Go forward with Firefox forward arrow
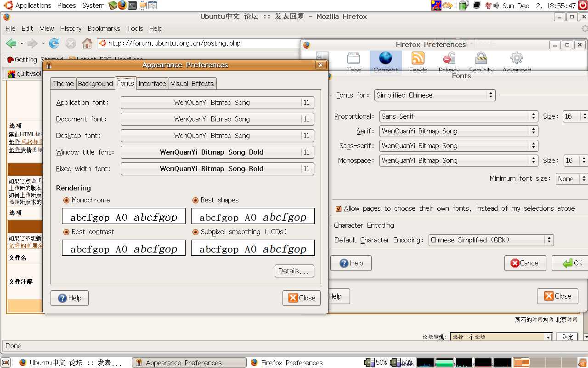Viewport: 588px width, 368px height. [x=32, y=43]
